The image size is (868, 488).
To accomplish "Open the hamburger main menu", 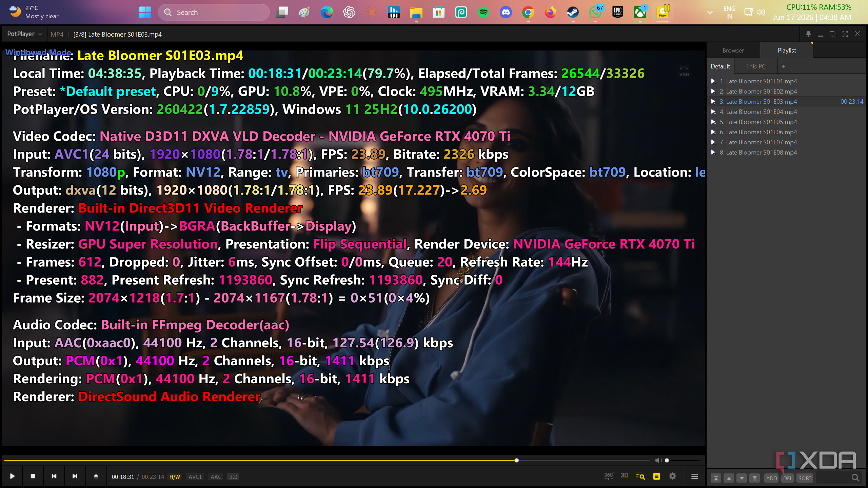I will (x=695, y=476).
